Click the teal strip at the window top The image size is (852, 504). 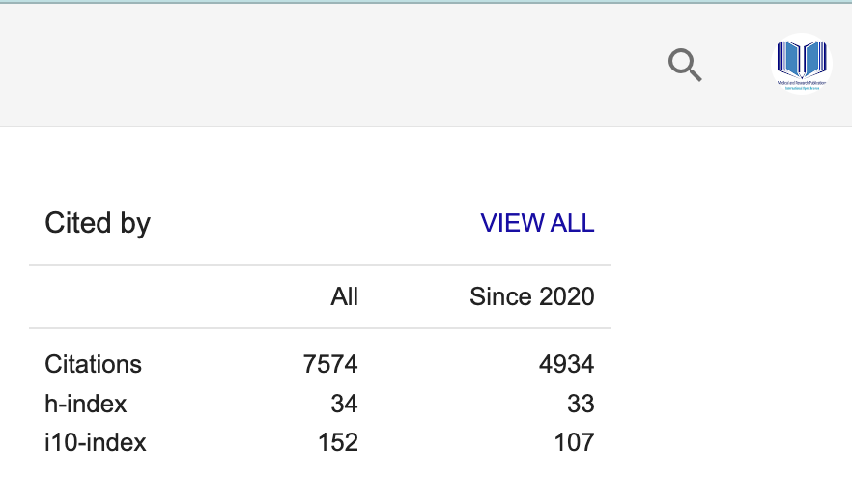point(425,2)
